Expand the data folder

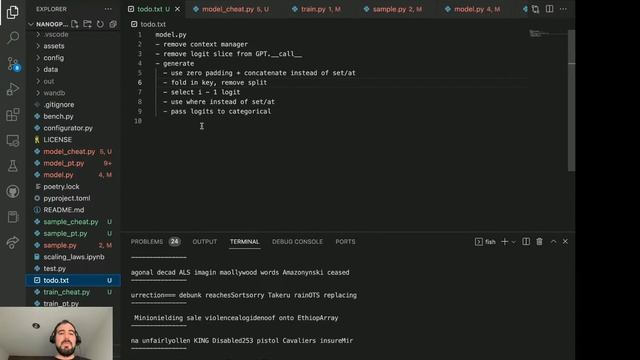pos(73,69)
